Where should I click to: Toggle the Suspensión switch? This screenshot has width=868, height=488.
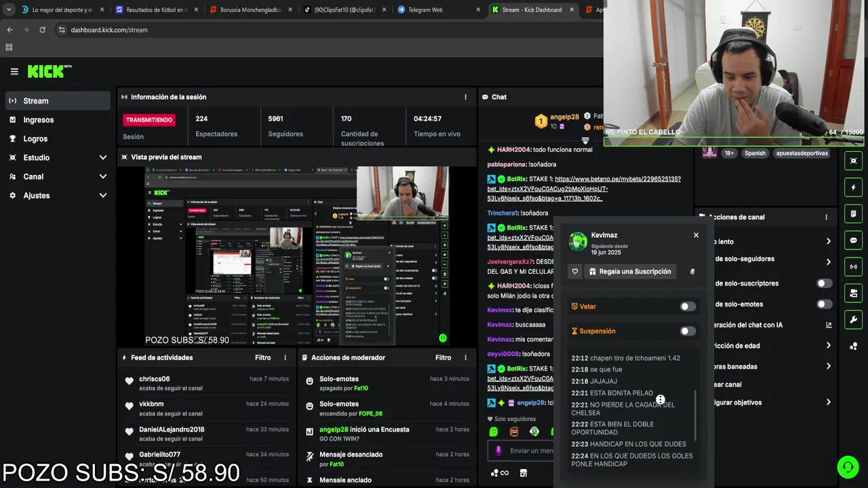point(688,331)
